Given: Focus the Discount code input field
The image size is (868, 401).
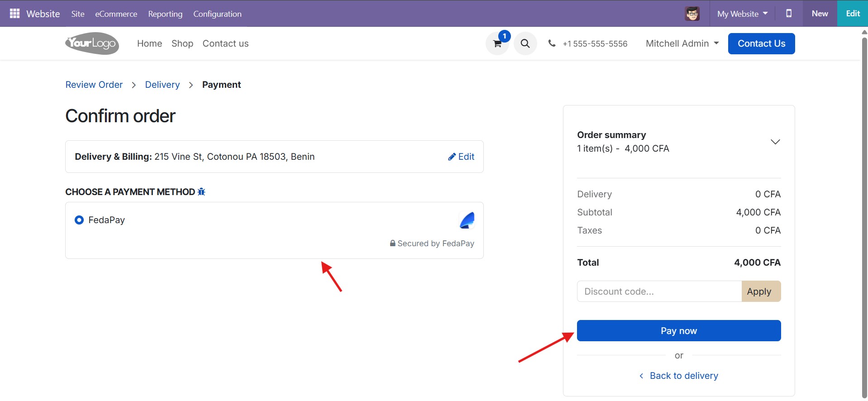Looking at the screenshot, I should coord(659,291).
